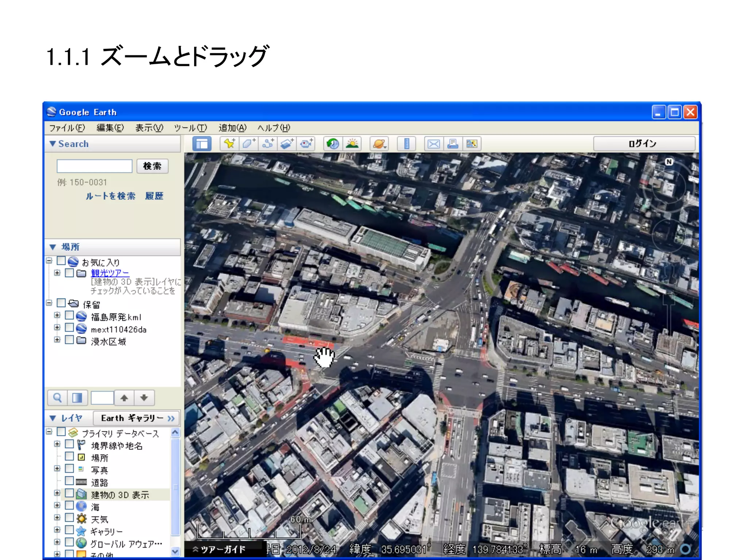The image size is (747, 560).
Task: Click the buildings icon beside 建物の 3D 表示
Action: tap(81, 494)
